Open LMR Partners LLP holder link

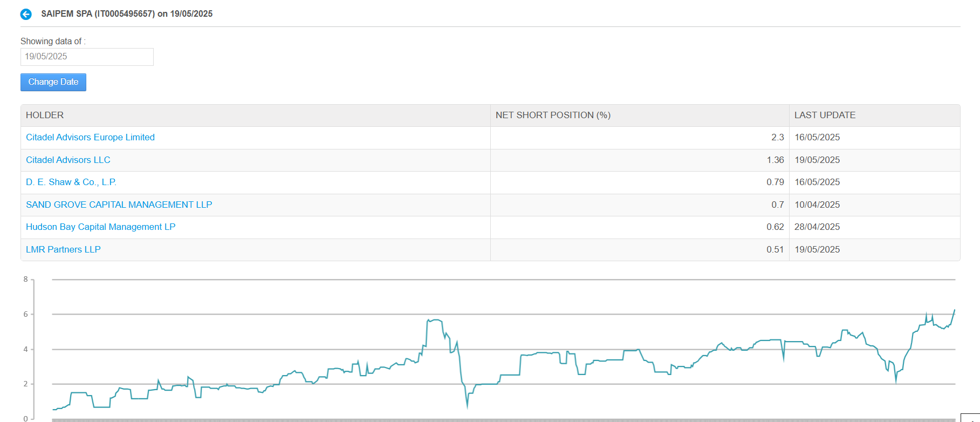[x=63, y=250]
